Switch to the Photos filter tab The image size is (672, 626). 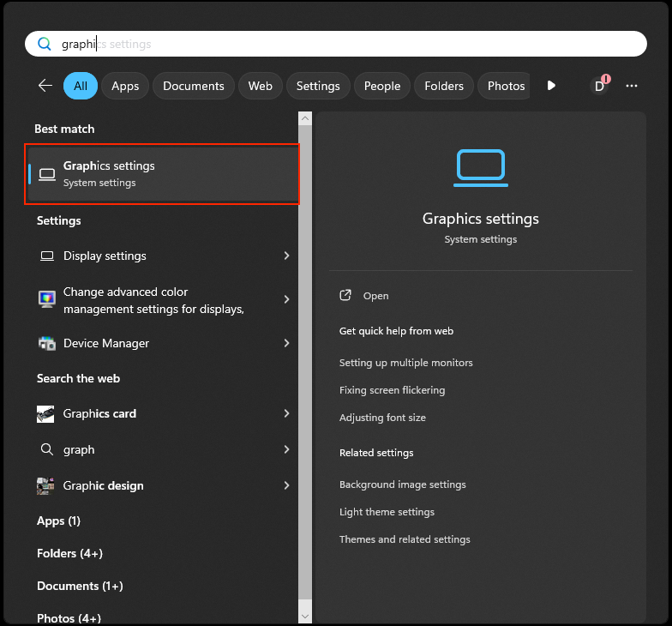pyautogui.click(x=505, y=86)
